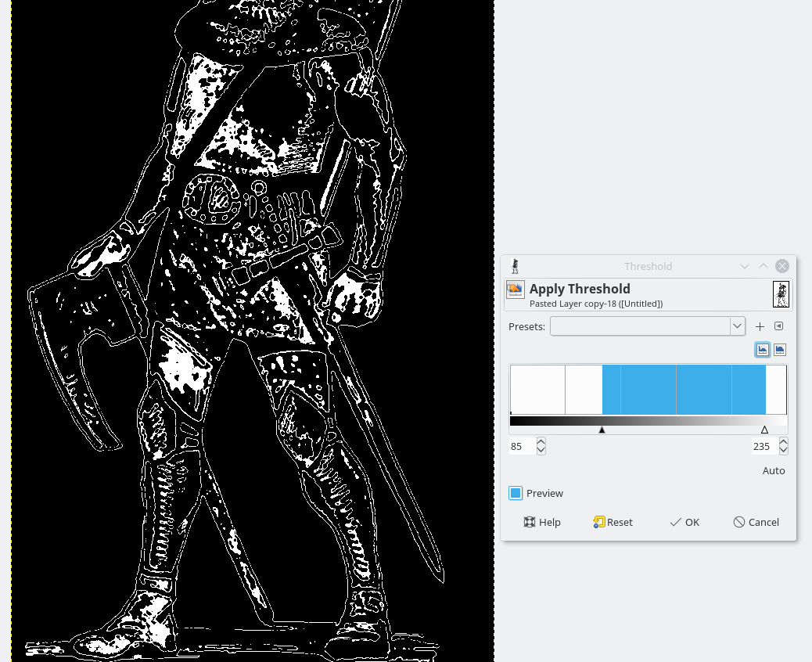Reset threshold values
The height and width of the screenshot is (662, 812).
click(613, 522)
